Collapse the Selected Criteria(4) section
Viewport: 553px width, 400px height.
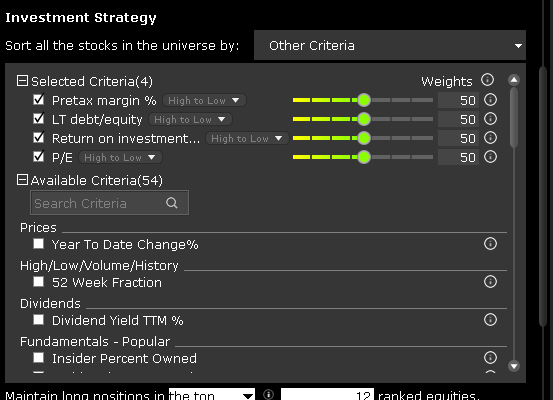22,81
